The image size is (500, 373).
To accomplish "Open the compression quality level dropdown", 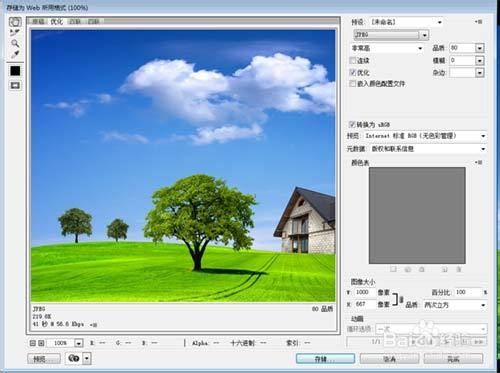I will (387, 48).
